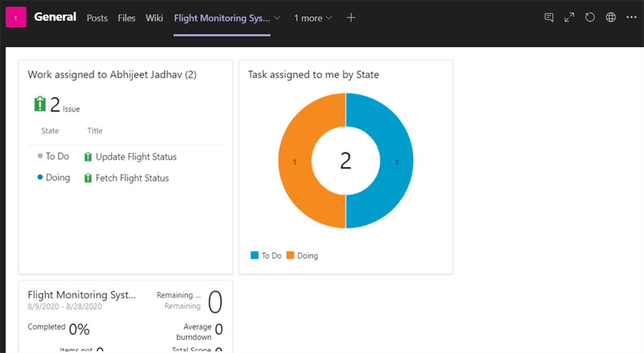This screenshot has width=644, height=353.
Task: Open the Fetch Flight Status issue
Action: click(x=132, y=178)
